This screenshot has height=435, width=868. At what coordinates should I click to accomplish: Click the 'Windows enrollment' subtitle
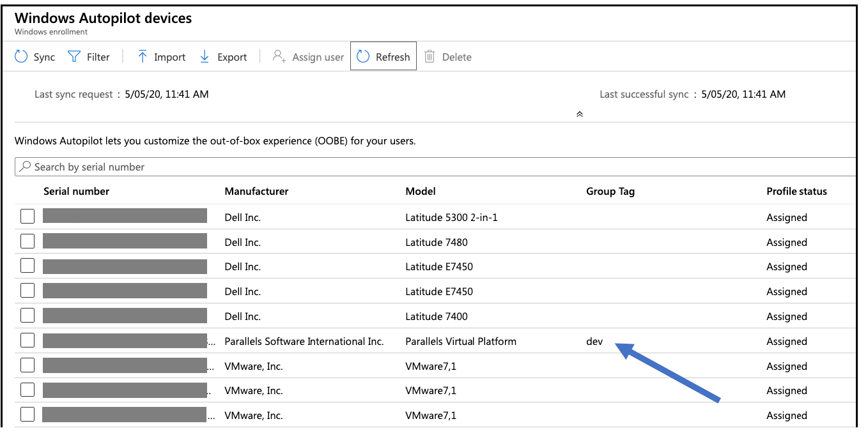(51, 32)
